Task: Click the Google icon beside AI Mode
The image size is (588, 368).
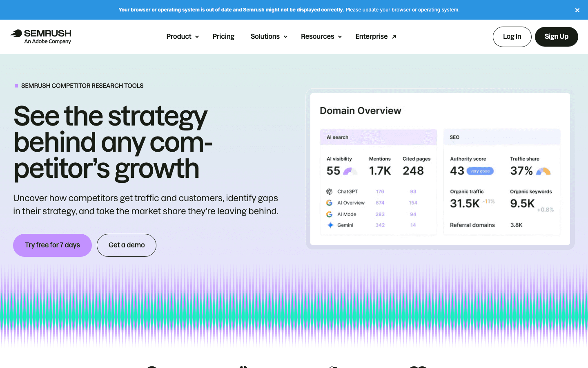Action: pos(329,214)
